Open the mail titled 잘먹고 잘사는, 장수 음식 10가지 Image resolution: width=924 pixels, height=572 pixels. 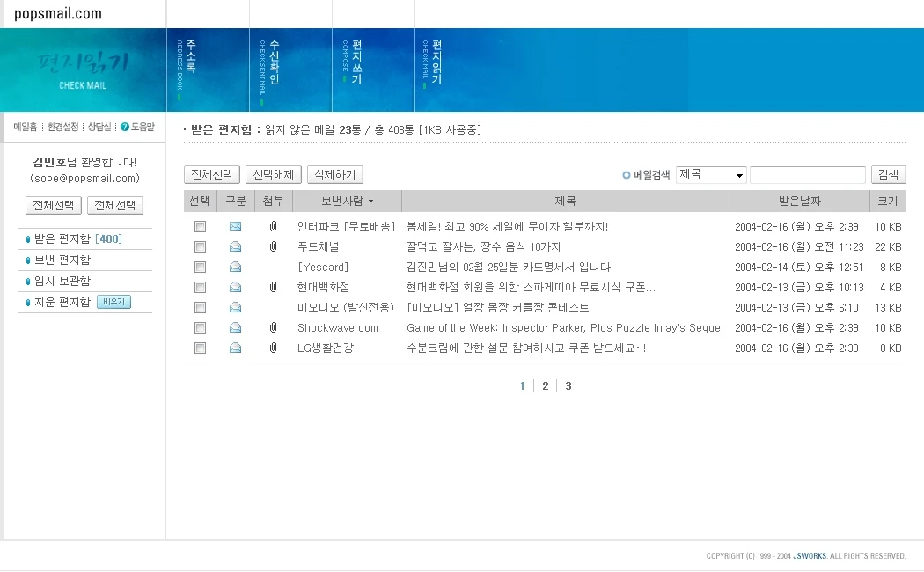click(483, 246)
